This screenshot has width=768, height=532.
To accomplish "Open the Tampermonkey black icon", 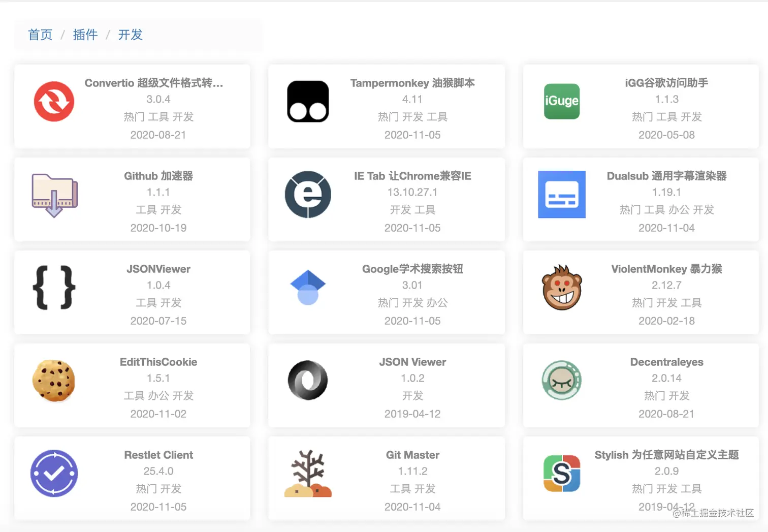I will pyautogui.click(x=308, y=102).
